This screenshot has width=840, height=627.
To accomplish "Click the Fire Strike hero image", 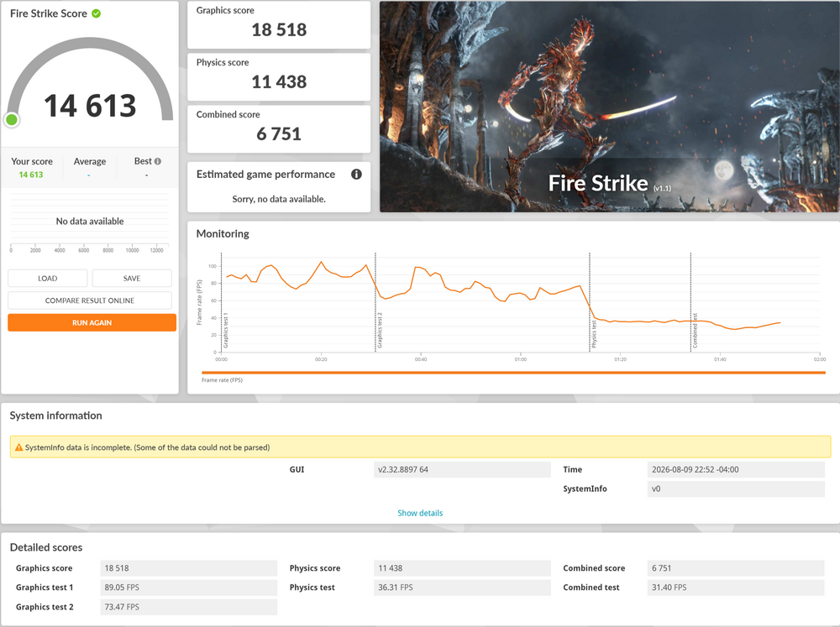I will click(x=610, y=107).
